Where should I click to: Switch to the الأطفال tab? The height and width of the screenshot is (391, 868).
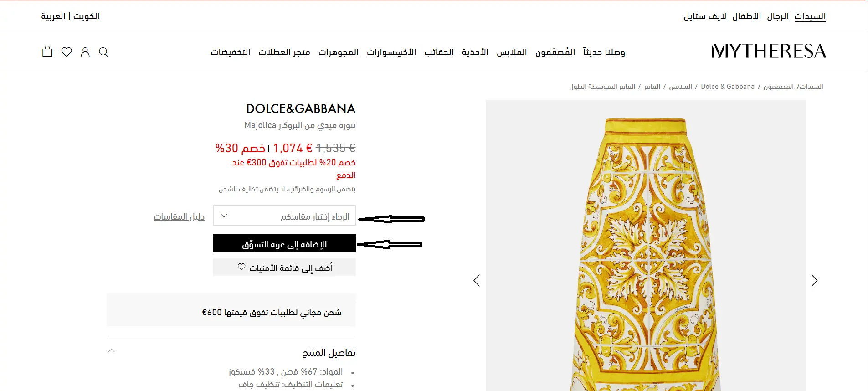[746, 16]
